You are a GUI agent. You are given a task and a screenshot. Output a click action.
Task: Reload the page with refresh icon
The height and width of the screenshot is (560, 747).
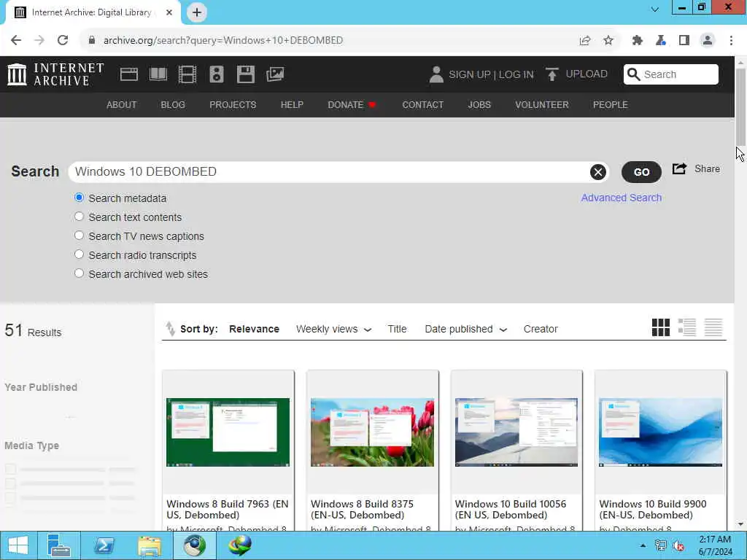pyautogui.click(x=63, y=40)
